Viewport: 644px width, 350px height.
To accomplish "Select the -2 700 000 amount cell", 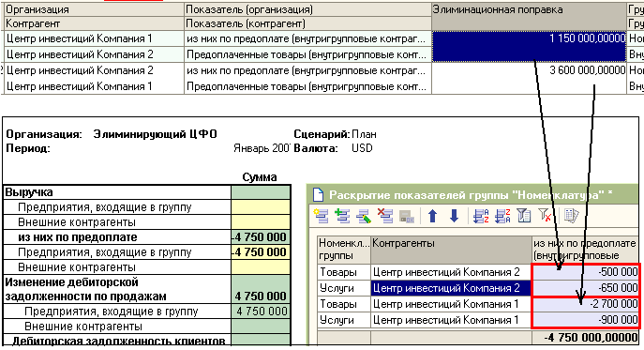I will pos(585,304).
